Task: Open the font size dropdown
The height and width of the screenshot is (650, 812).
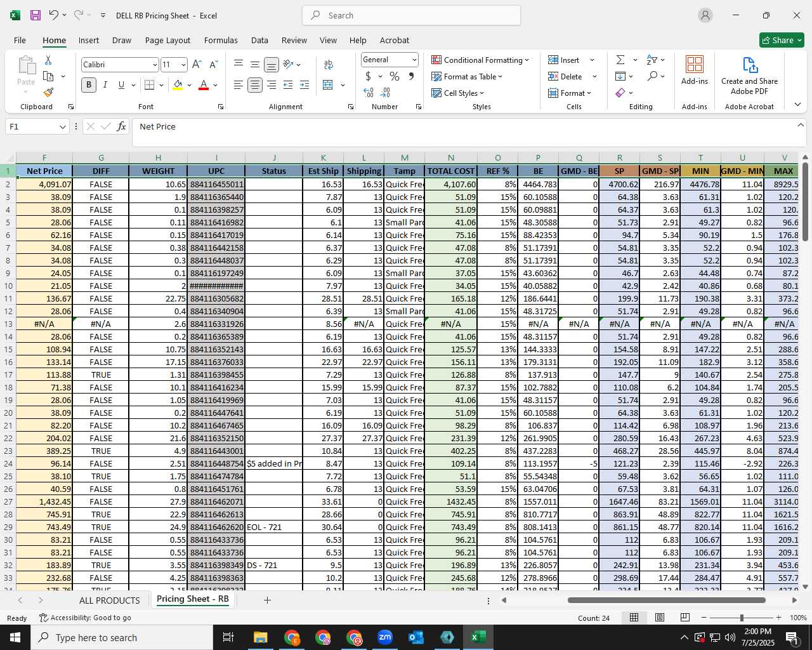Action: (x=183, y=65)
